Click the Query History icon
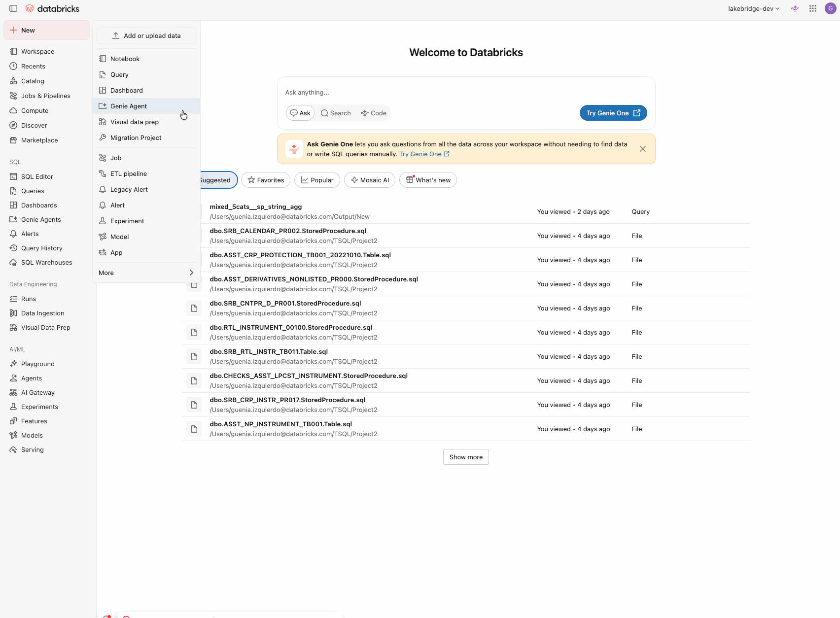Image resolution: width=840 pixels, height=618 pixels. [x=13, y=248]
